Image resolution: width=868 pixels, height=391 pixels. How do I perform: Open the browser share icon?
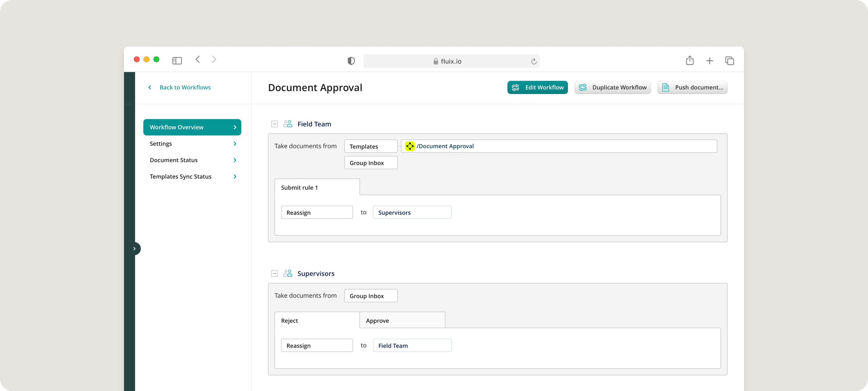point(689,61)
